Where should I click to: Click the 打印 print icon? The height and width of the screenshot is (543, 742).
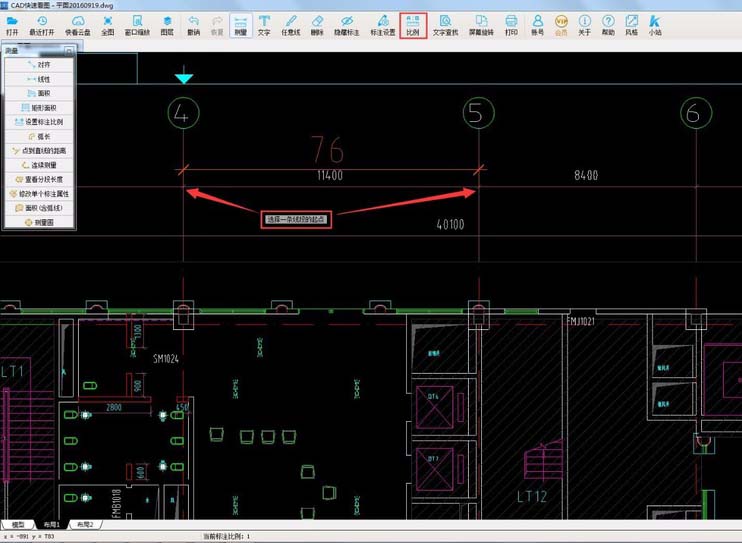point(511,25)
